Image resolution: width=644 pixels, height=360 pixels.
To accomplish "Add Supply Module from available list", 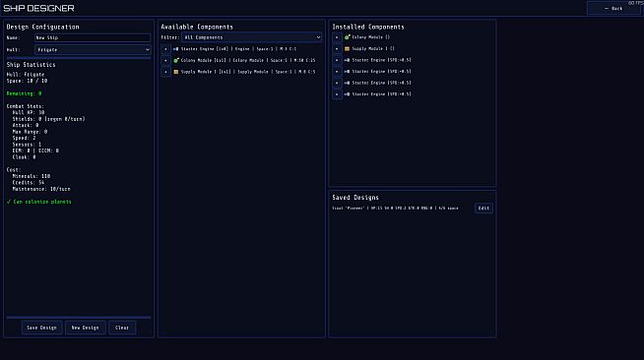I will tap(165, 72).
